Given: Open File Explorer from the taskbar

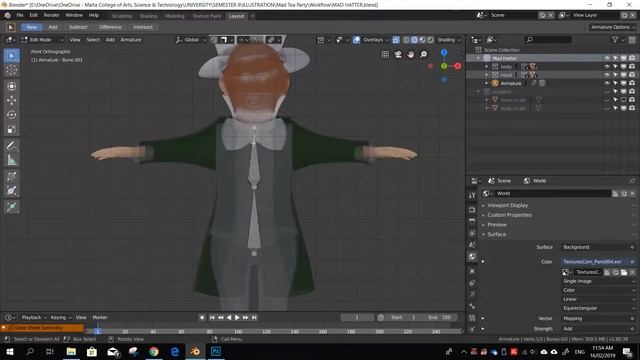Looking at the screenshot, I should click(71, 351).
